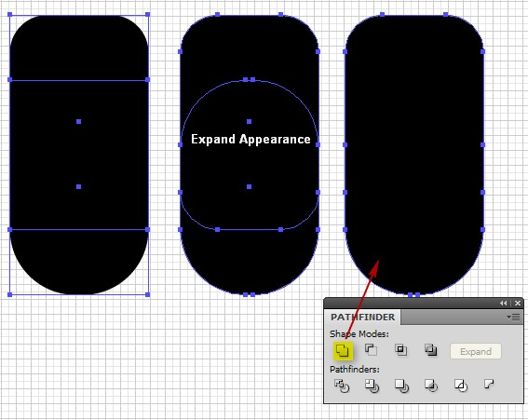Use the Merge pathfinder icon
528x420 pixels.
tap(401, 386)
